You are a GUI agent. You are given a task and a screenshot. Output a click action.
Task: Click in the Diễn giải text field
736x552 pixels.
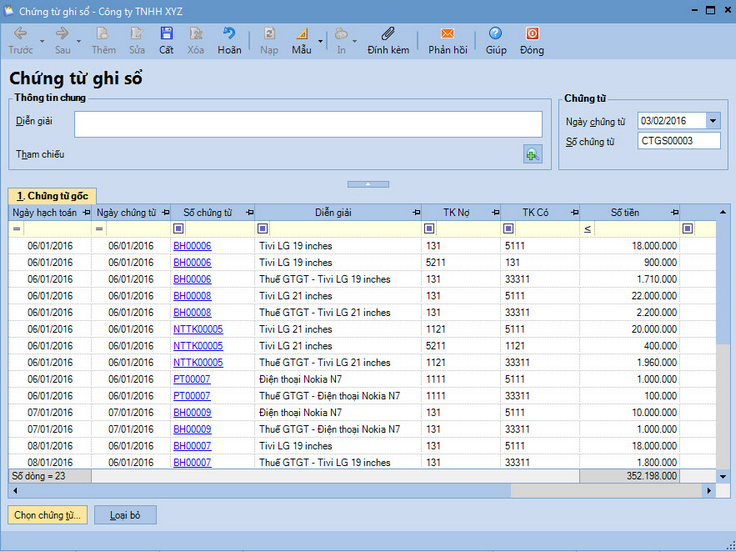point(308,124)
